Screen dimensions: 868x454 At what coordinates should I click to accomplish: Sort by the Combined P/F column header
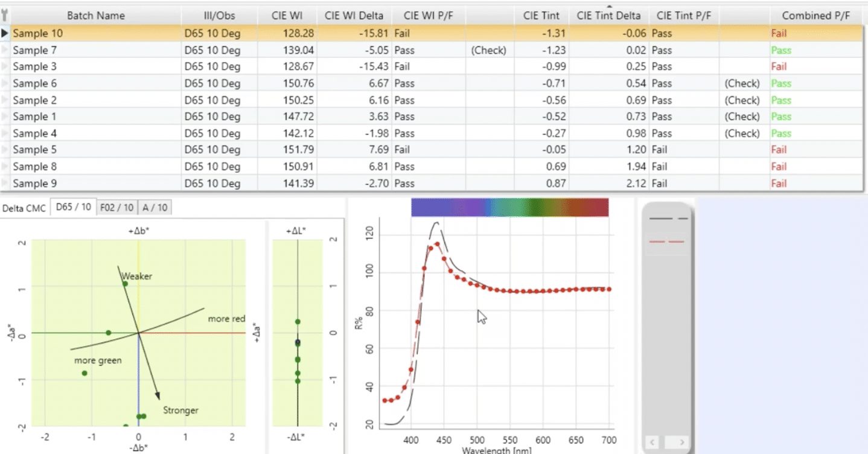819,16
